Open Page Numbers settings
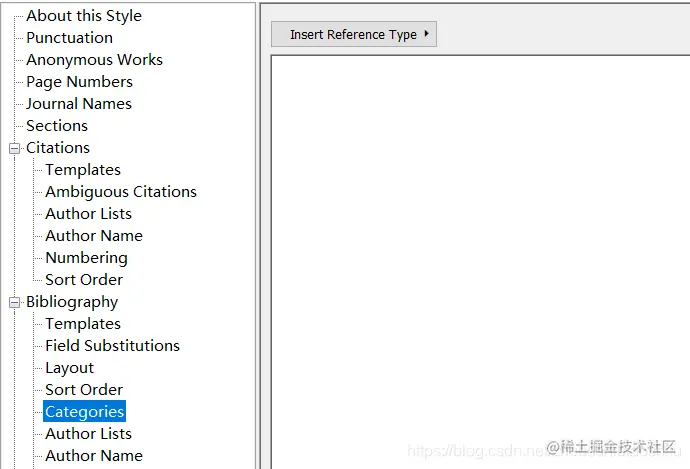Screen dimensions: 690x469 click(x=79, y=82)
